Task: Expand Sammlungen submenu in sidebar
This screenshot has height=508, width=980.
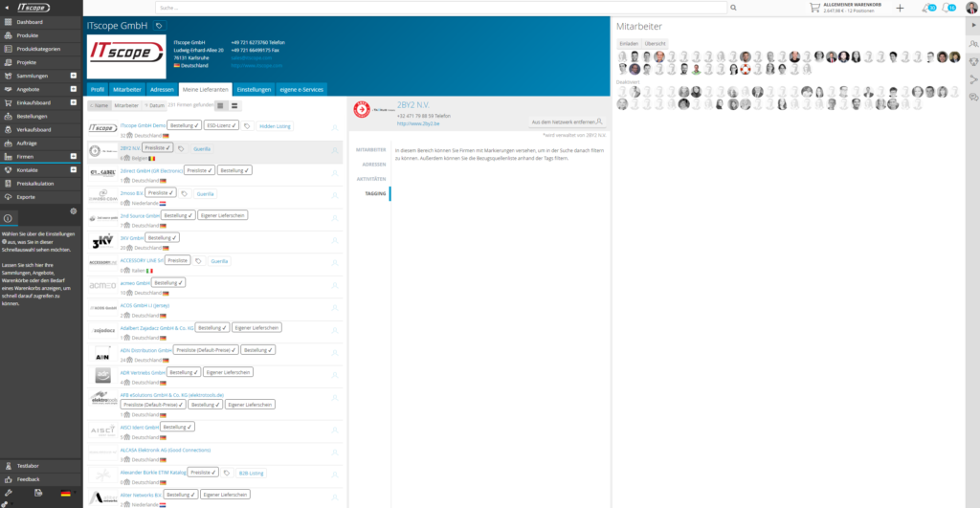Action: point(73,76)
